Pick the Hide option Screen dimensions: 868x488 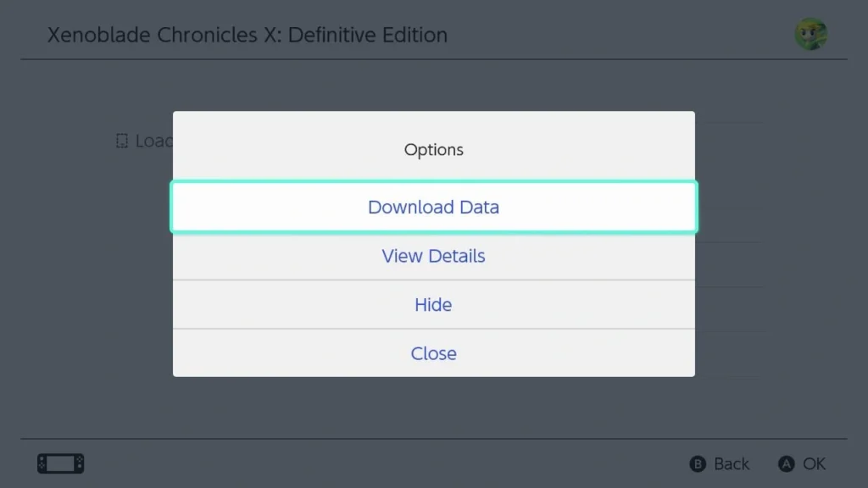[433, 305]
